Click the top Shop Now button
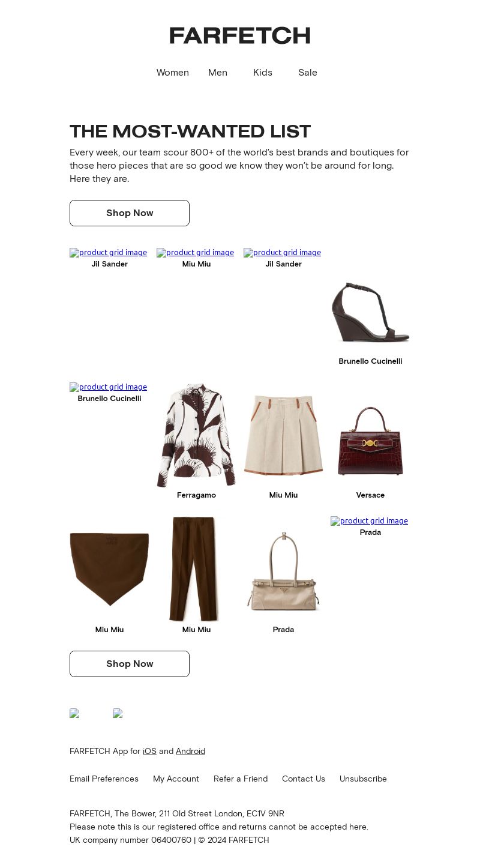The image size is (480, 868). [x=130, y=213]
